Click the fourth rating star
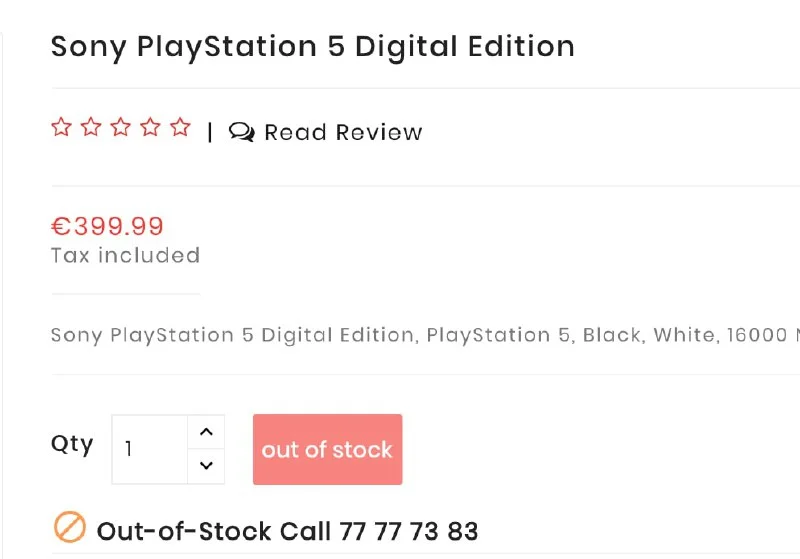The width and height of the screenshot is (800, 559). pos(150,128)
